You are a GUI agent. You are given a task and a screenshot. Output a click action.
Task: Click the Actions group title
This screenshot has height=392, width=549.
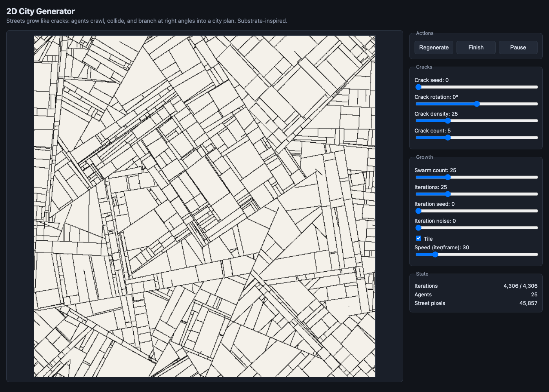[x=425, y=33]
